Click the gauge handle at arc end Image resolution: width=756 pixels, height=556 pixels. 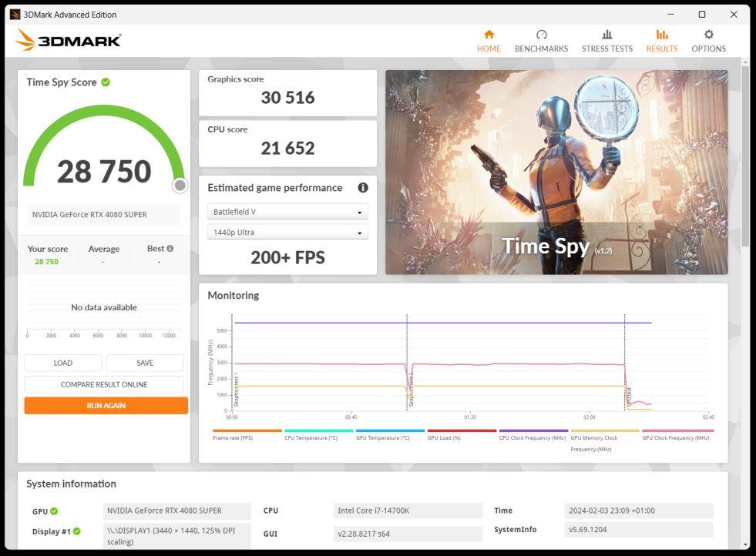click(180, 186)
